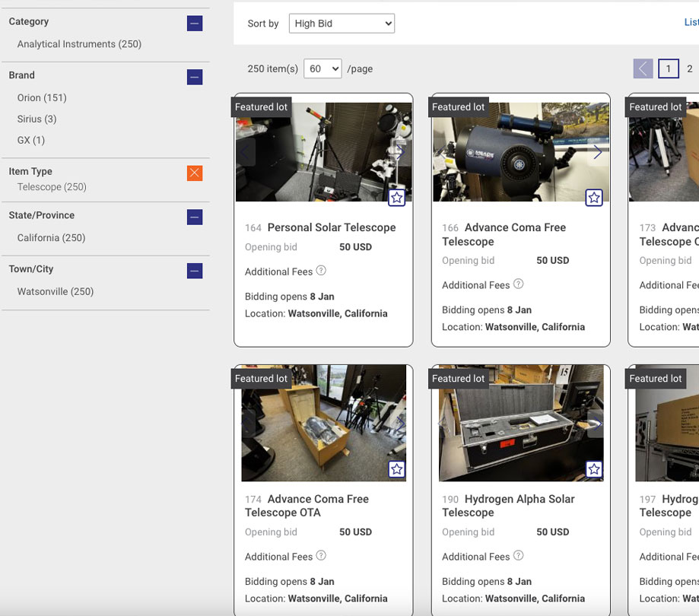
Task: Add Personal Solar Telescope to favorites via star icon
Action: click(396, 198)
